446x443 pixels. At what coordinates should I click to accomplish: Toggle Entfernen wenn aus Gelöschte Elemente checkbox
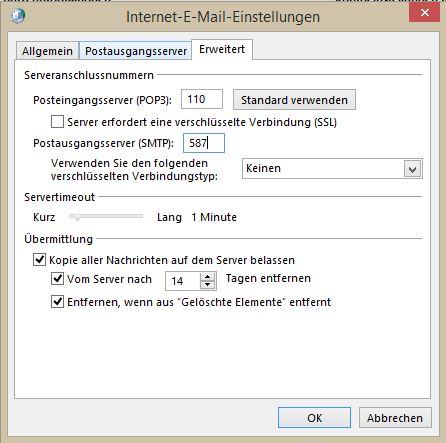click(x=57, y=301)
